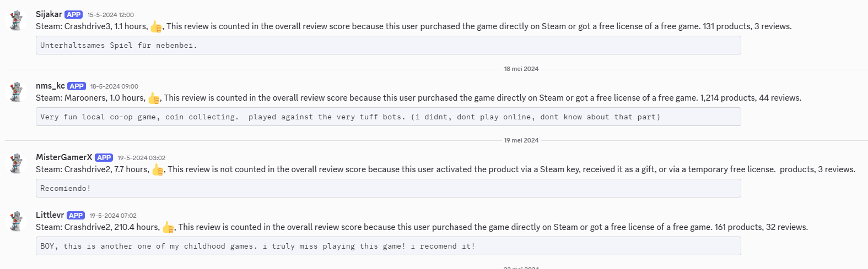Image resolution: width=868 pixels, height=269 pixels.
Task: Open the MisterGamerX username profile
Action: pos(64,157)
